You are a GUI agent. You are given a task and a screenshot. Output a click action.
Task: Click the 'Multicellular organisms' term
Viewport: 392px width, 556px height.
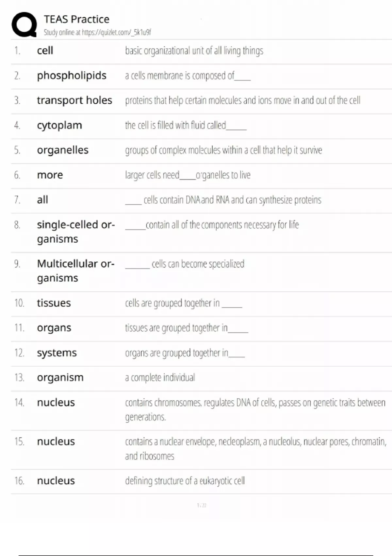point(75,270)
